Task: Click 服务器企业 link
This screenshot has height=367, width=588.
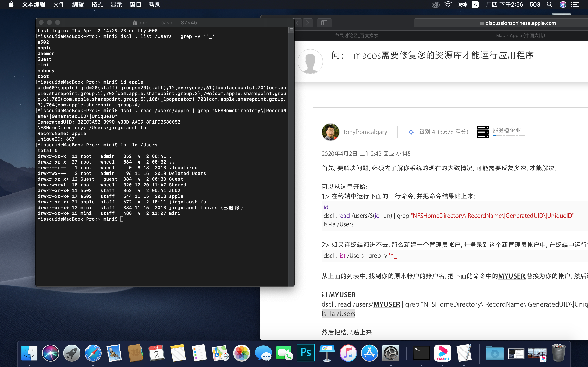Action: pyautogui.click(x=507, y=130)
